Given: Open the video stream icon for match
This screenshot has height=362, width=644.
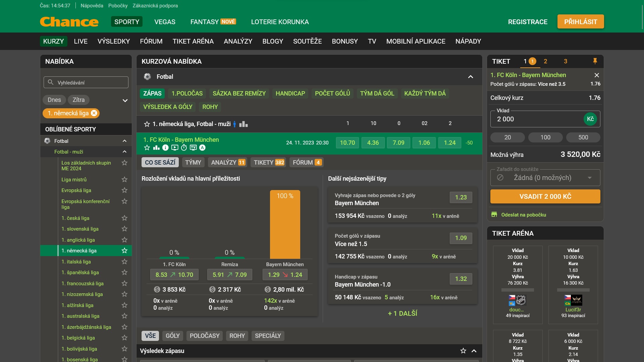Looking at the screenshot, I should (175, 147).
